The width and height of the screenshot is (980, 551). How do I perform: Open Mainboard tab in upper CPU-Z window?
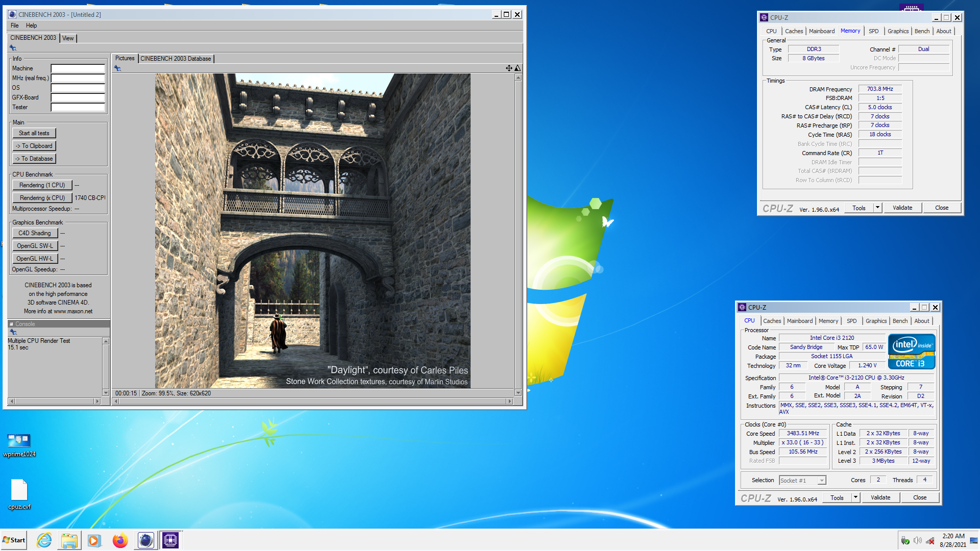click(822, 31)
